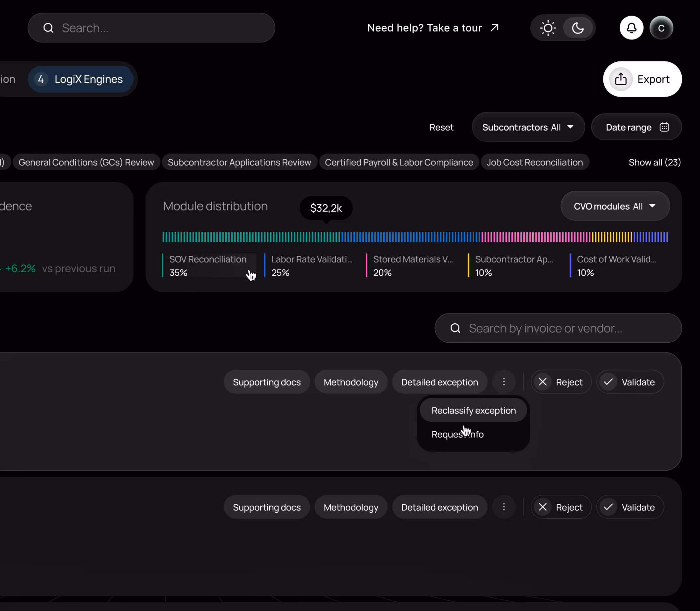Screen dimensions: 700x611
Task: Select the LogiX Engines tab
Action: 81,79
